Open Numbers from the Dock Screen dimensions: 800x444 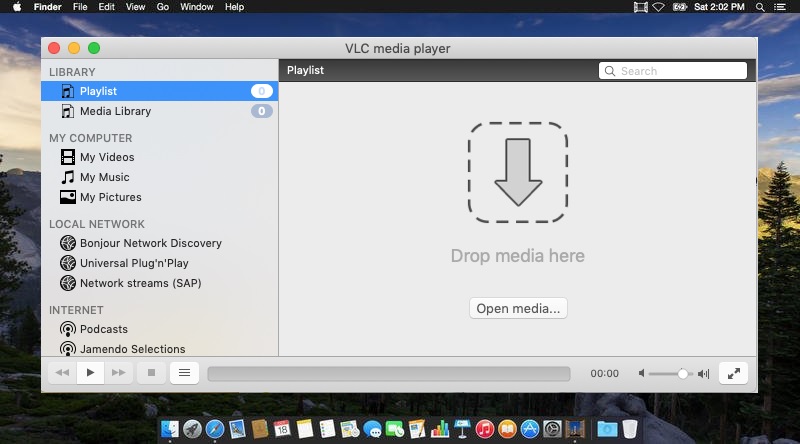coord(440,429)
